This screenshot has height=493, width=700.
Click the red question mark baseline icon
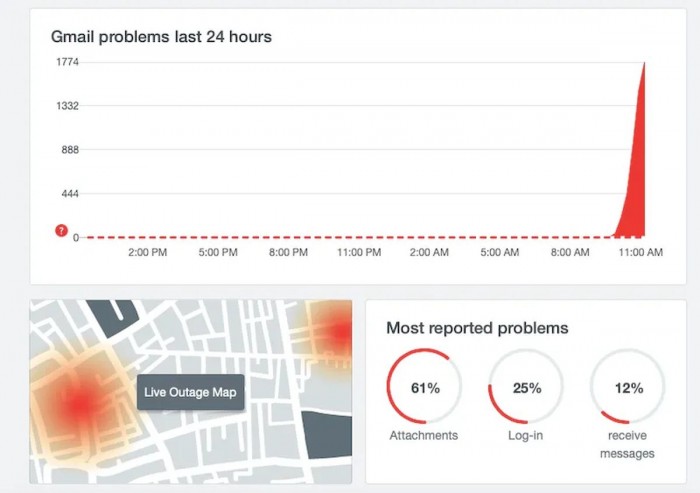[61, 231]
